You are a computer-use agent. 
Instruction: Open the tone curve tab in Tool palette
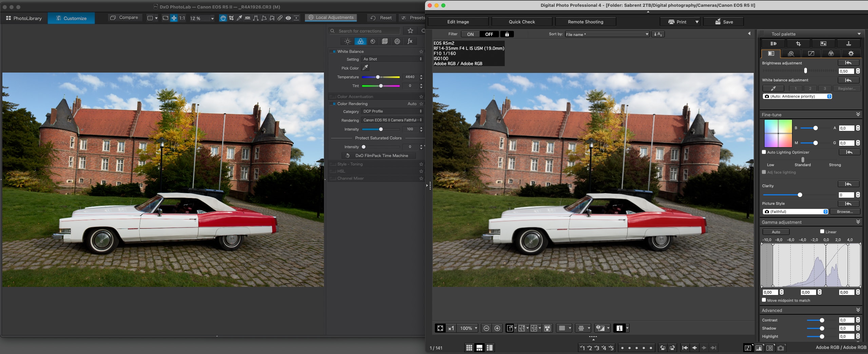pyautogui.click(x=811, y=54)
